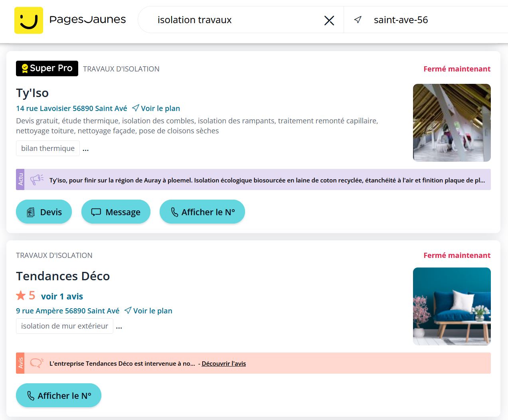Send a message via the Message button
The height and width of the screenshot is (420, 508).
116,212
